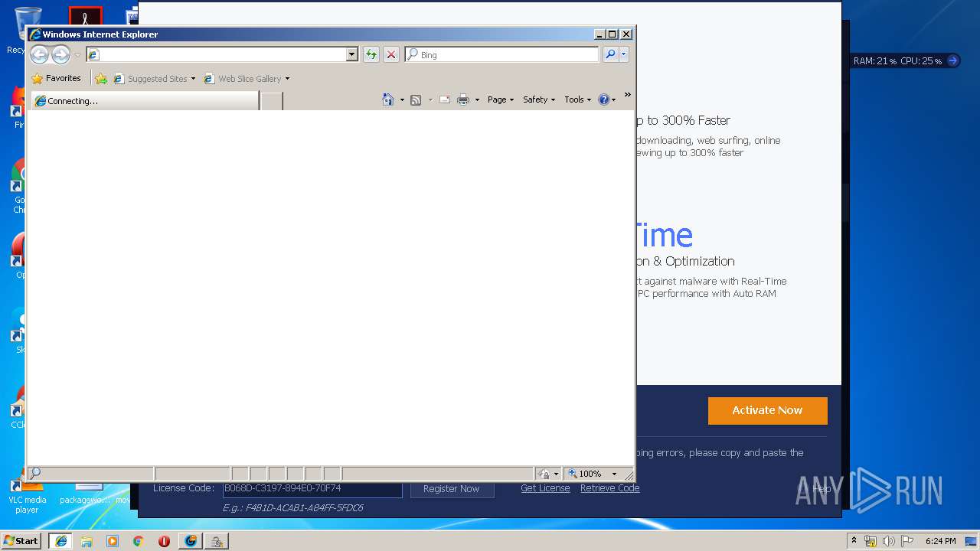
Task: Open the Tools menu
Action: click(x=578, y=99)
